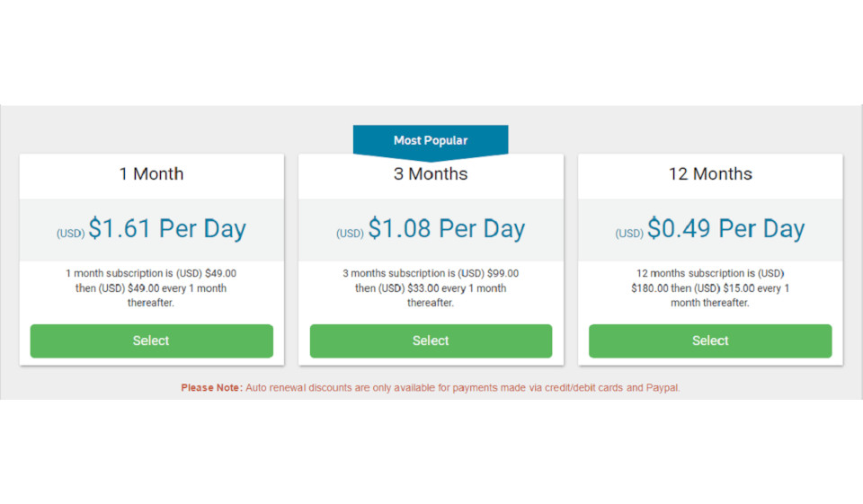Click the "12 Months" plan heading
Image resolution: width=863 pixels, height=504 pixels.
710,174
